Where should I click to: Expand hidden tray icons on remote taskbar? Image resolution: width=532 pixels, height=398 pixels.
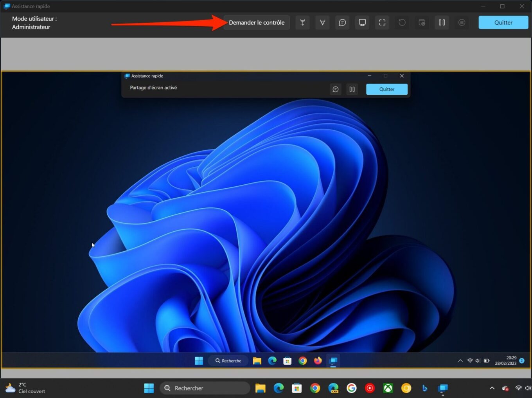[x=460, y=361]
